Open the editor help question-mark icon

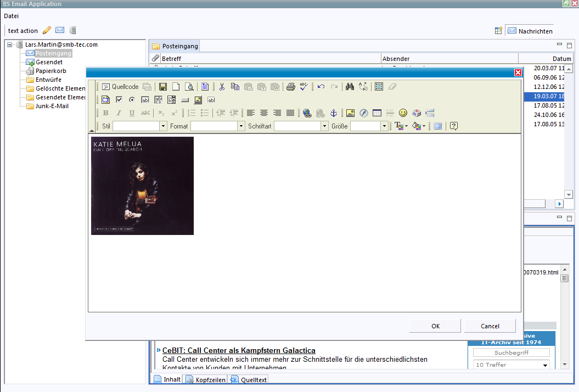click(x=454, y=126)
